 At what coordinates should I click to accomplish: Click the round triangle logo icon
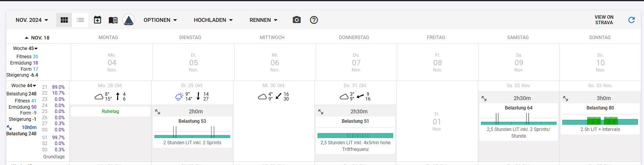(129, 20)
